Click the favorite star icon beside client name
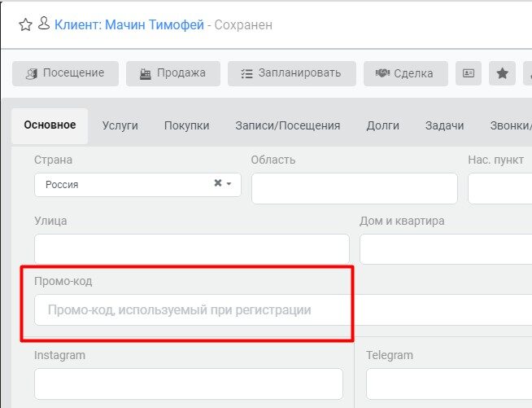Screen dimensions: 532x408 (x=25, y=24)
